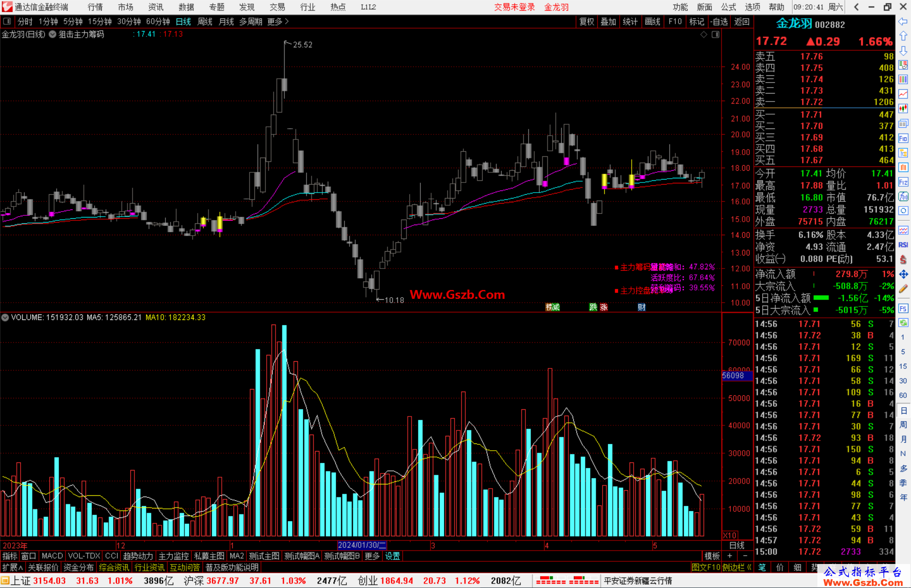The height and width of the screenshot is (588, 911).
Task: Click the down arrow icon in right sidebar
Action: tap(903, 51)
